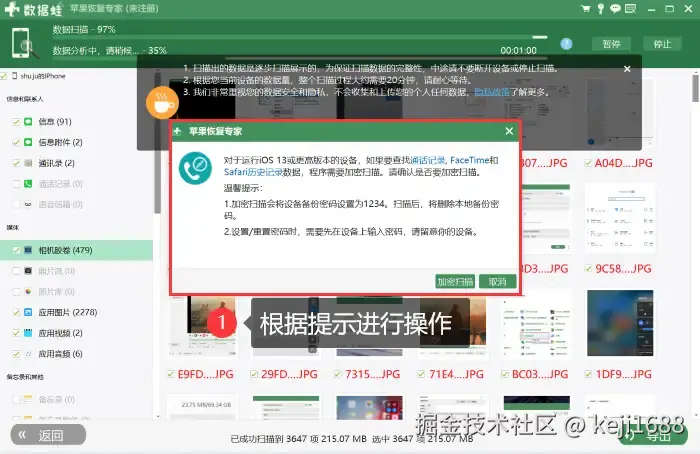Screen dimensions: 700x454
Task: Uncheck the 应用视频 (2) checkbox
Action: click(16, 333)
